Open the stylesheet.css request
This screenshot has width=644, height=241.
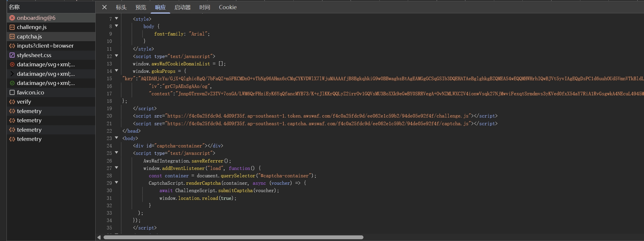coord(51,55)
